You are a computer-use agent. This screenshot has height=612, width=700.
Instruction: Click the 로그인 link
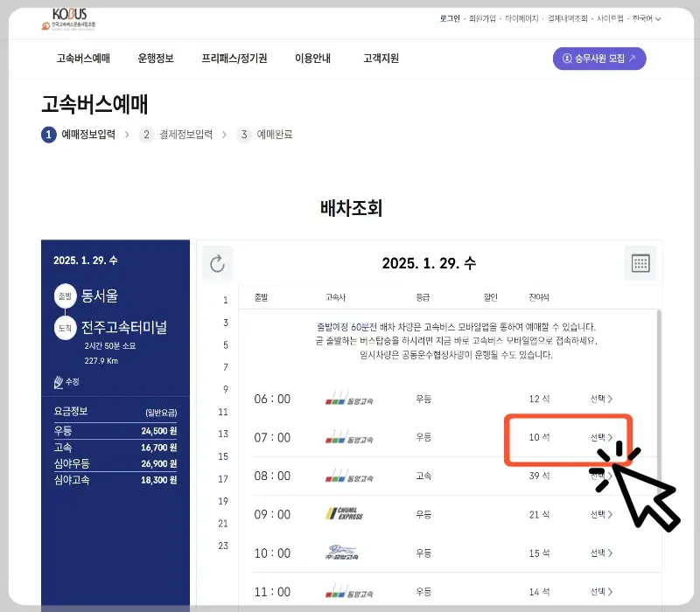tap(451, 17)
